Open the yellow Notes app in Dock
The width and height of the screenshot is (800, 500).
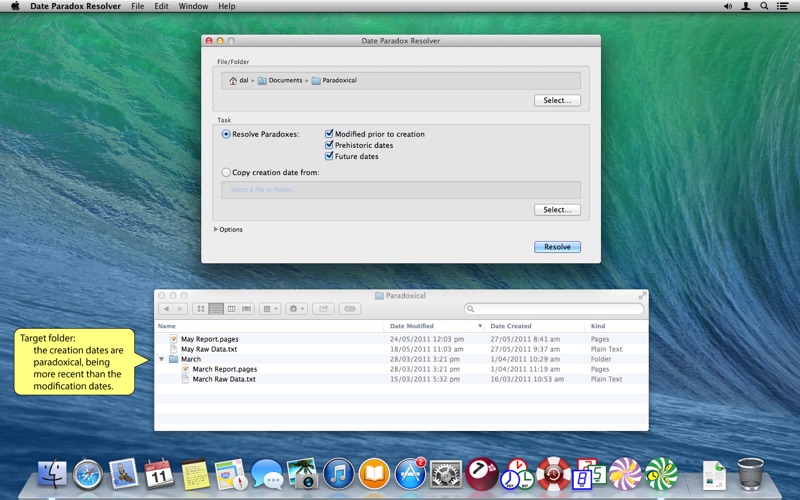(x=195, y=474)
